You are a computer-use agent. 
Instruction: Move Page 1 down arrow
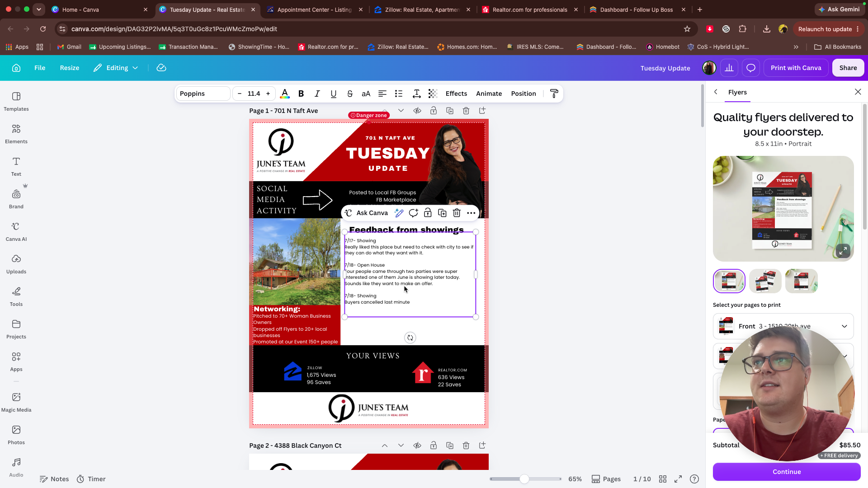click(401, 111)
